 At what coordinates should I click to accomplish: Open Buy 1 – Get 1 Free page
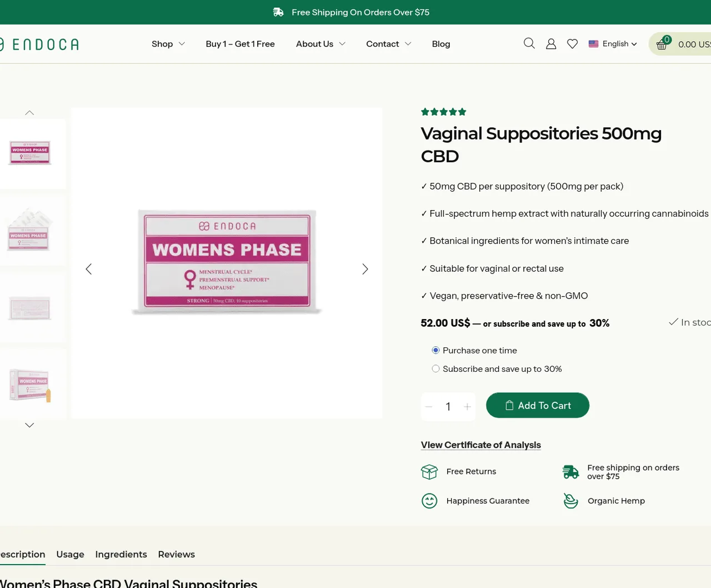(240, 44)
